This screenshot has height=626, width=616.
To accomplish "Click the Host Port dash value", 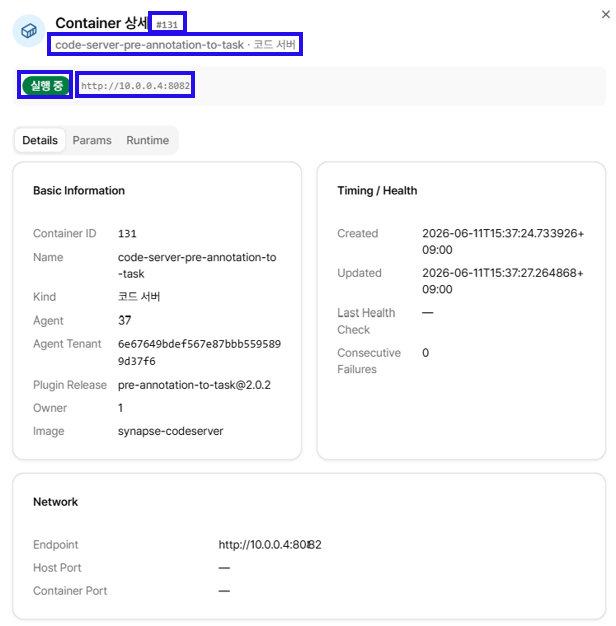I will tap(224, 568).
